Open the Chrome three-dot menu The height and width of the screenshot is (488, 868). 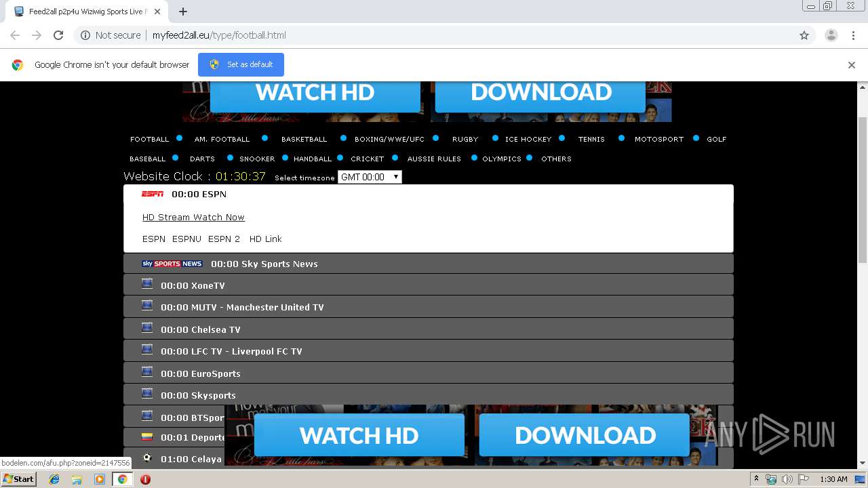click(853, 35)
